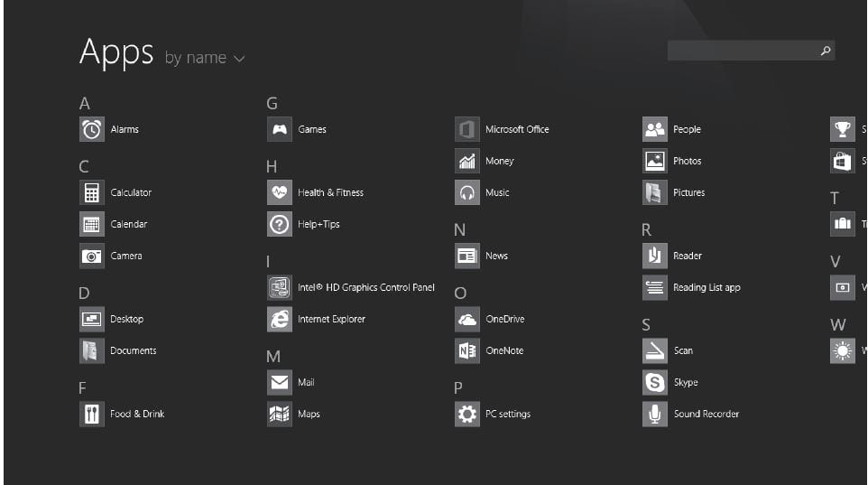Jump using the letter A header
The height and width of the screenshot is (485, 868).
(84, 104)
